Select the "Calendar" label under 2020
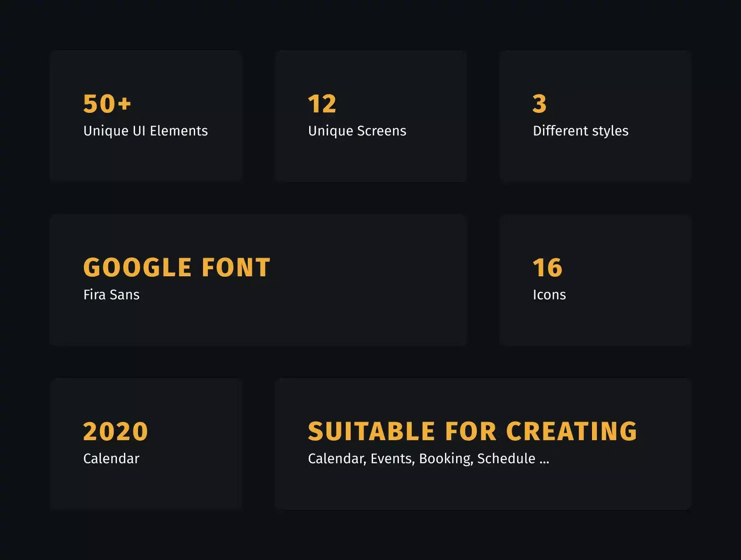The image size is (741, 560). (111, 459)
